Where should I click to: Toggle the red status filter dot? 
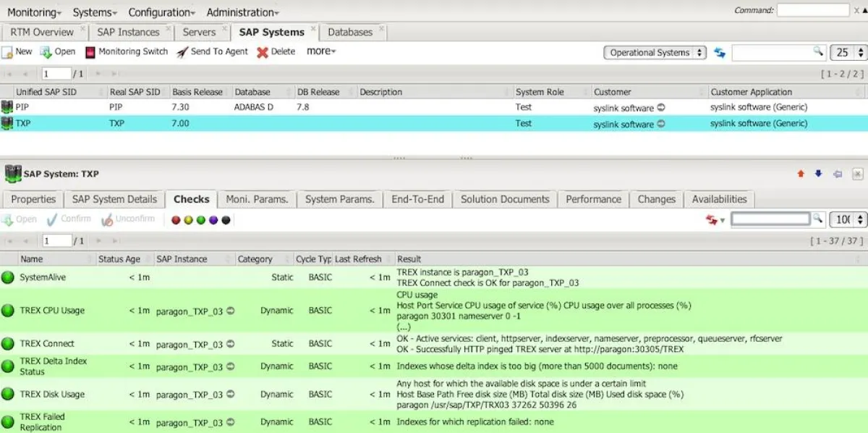176,219
